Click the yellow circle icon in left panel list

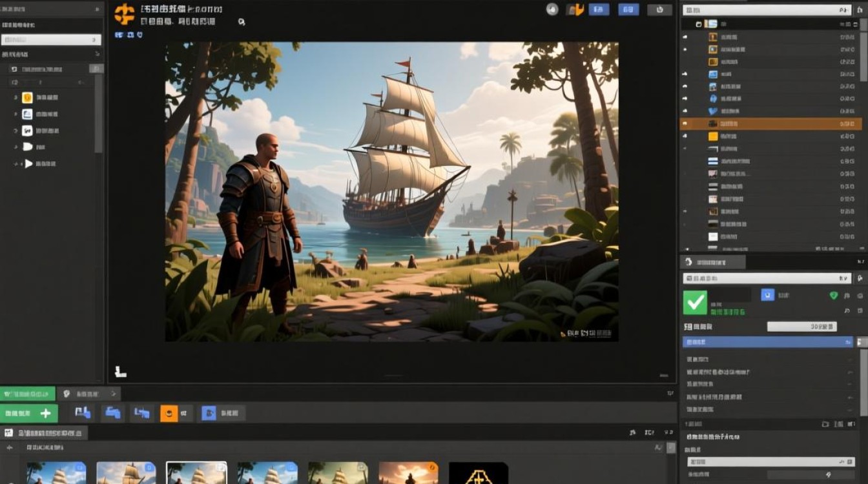(27, 97)
